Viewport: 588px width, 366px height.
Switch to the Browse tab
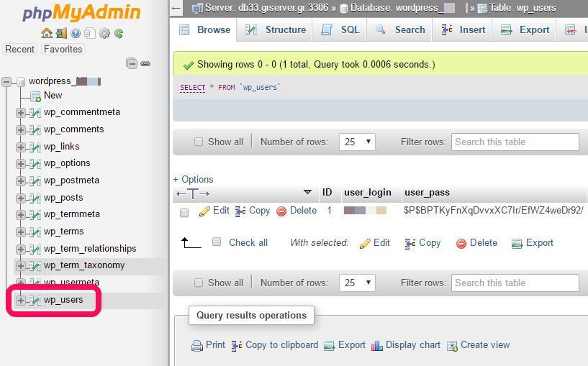pos(204,30)
